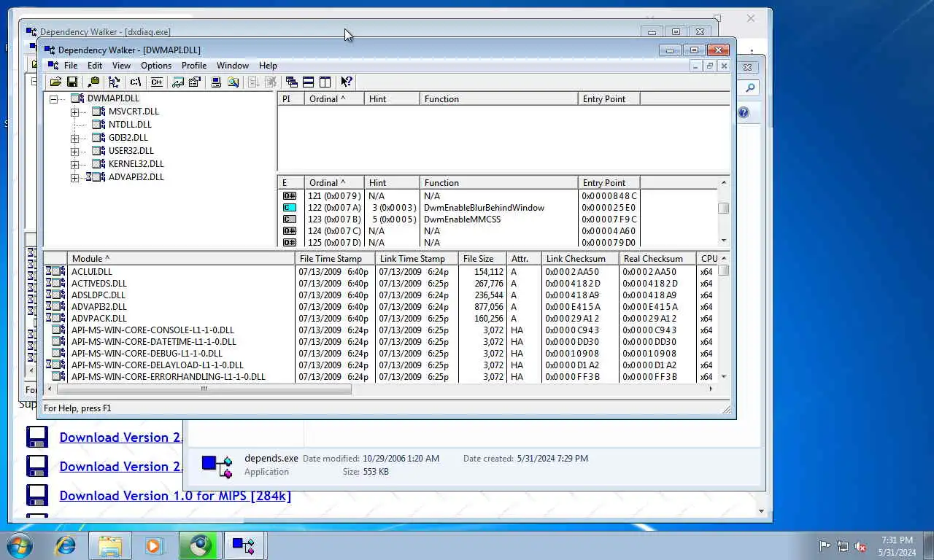Image resolution: width=934 pixels, height=560 pixels.
Task: Open the File menu
Action: (71, 66)
